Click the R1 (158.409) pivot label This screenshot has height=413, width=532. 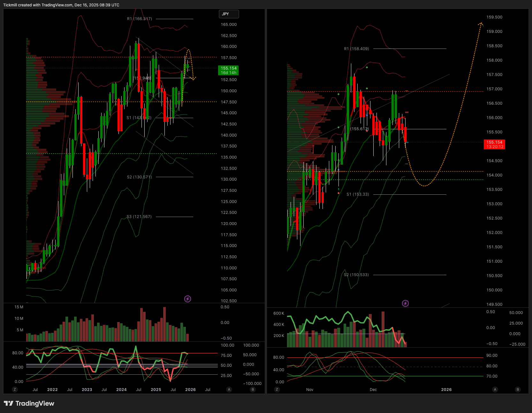[x=356, y=49]
